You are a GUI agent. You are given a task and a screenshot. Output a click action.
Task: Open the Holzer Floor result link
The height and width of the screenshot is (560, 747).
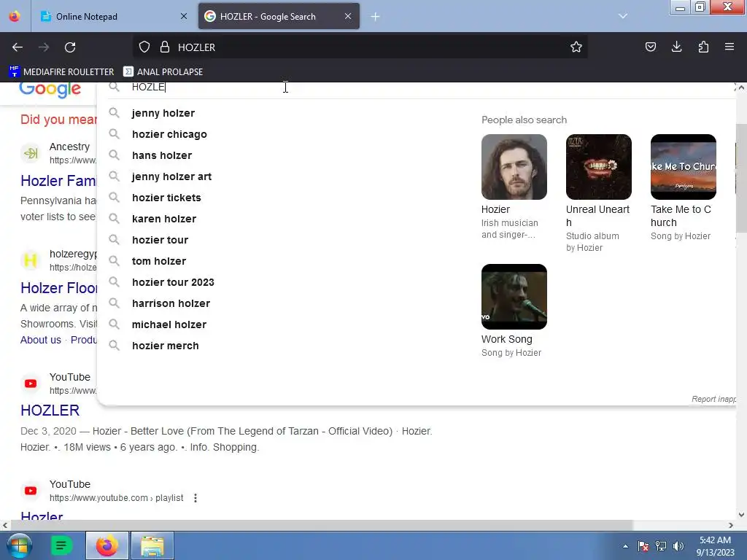pyautogui.click(x=58, y=288)
